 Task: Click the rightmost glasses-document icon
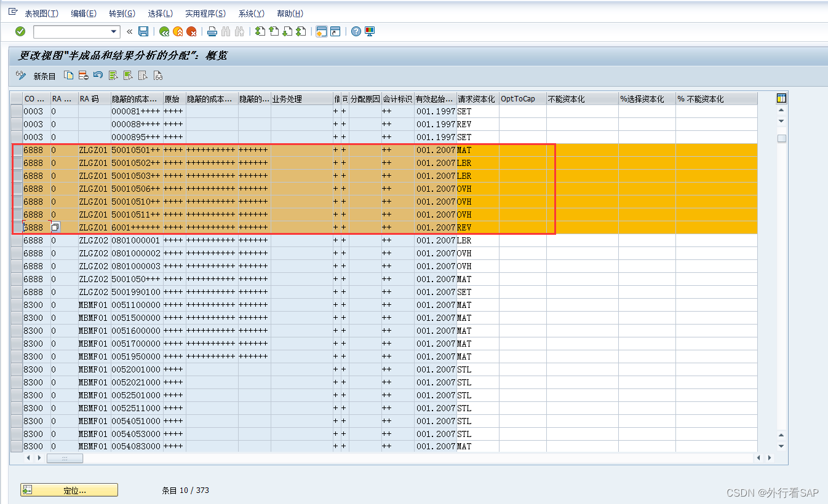click(158, 76)
